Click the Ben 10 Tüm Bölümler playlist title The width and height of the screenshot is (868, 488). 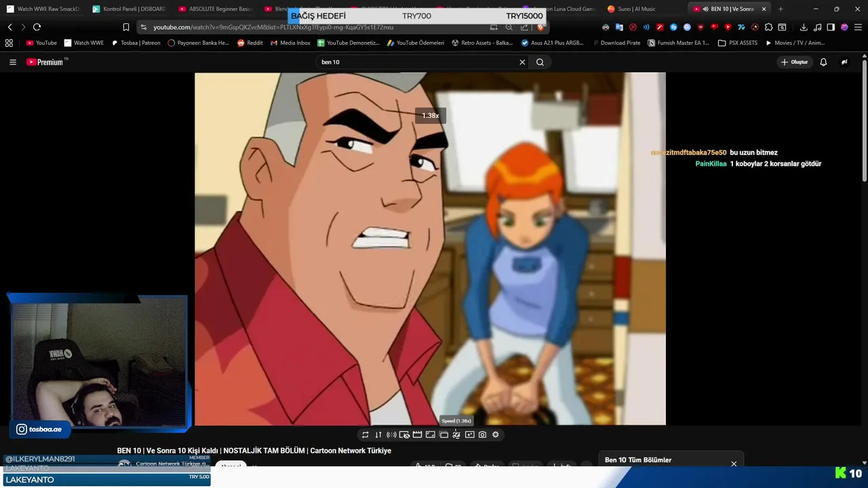(638, 460)
